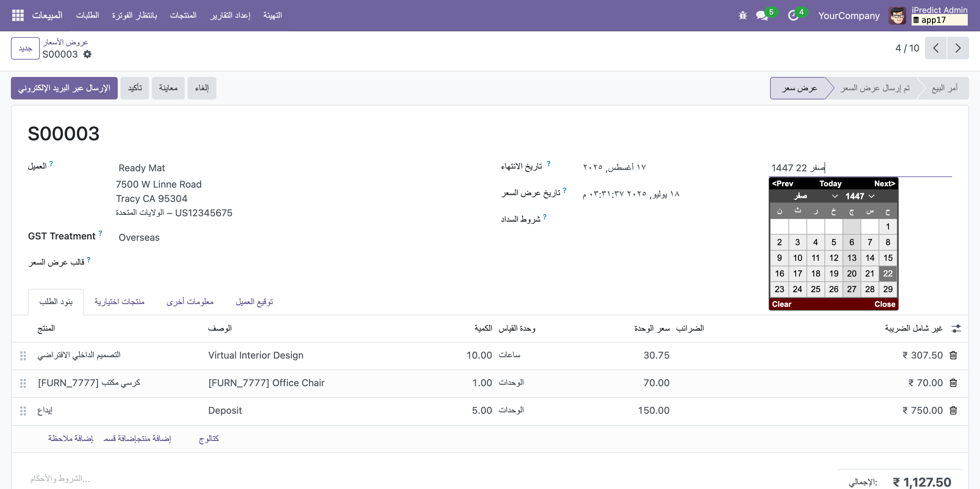Select status أمر البيع

[944, 88]
